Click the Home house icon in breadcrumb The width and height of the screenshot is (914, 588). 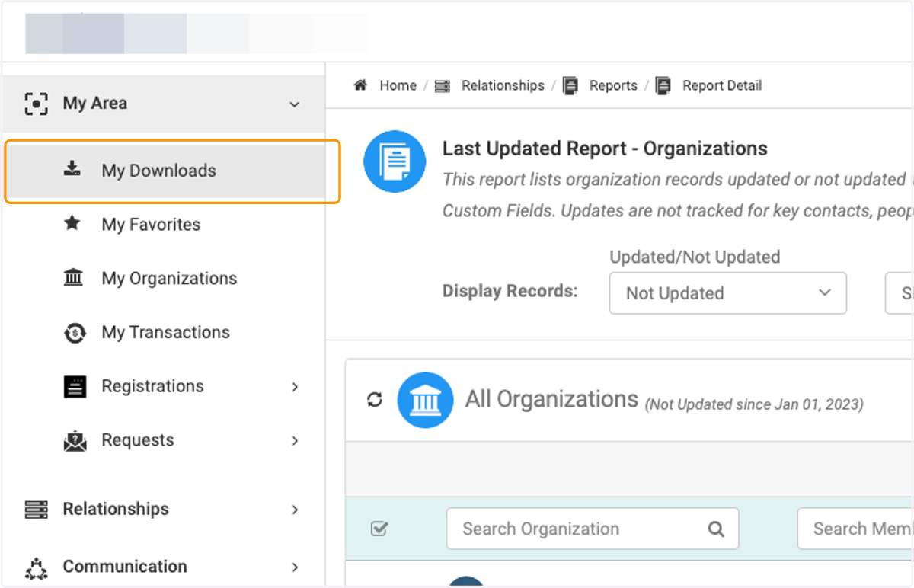[x=360, y=85]
